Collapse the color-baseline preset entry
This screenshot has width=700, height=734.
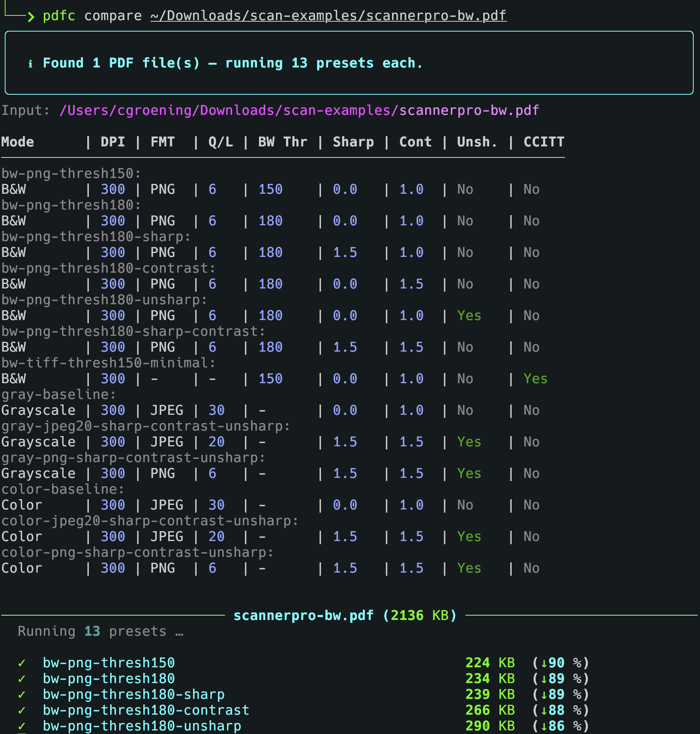pyautogui.click(x=63, y=489)
